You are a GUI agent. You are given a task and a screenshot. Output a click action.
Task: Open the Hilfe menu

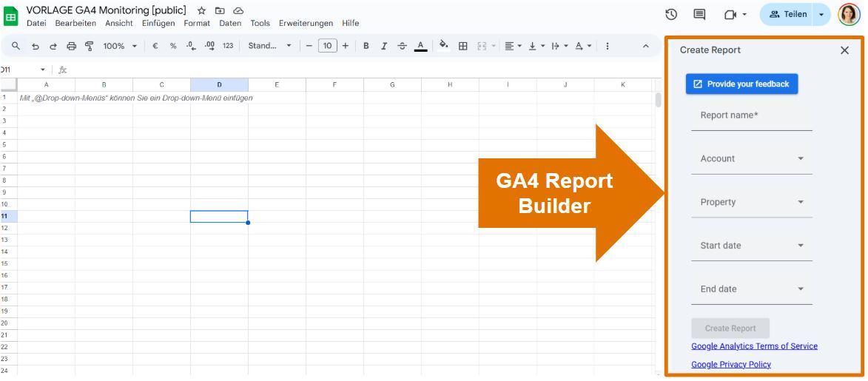pyautogui.click(x=351, y=23)
